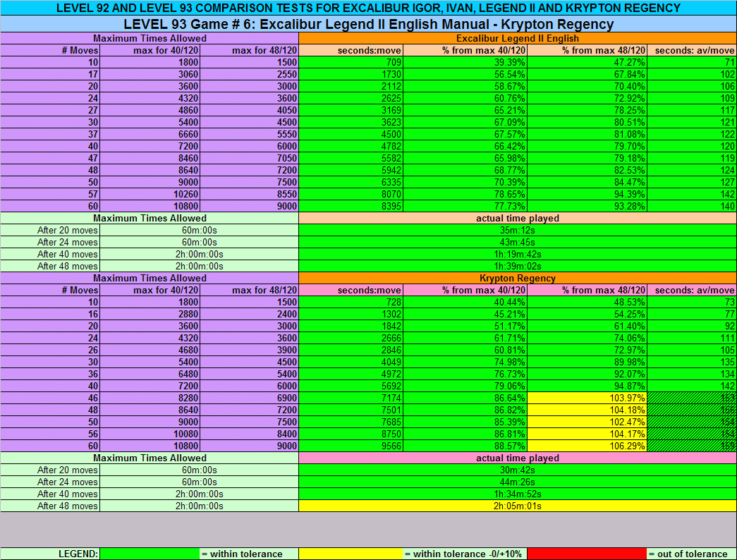Select the 93.28% percentage cell

coord(587,207)
